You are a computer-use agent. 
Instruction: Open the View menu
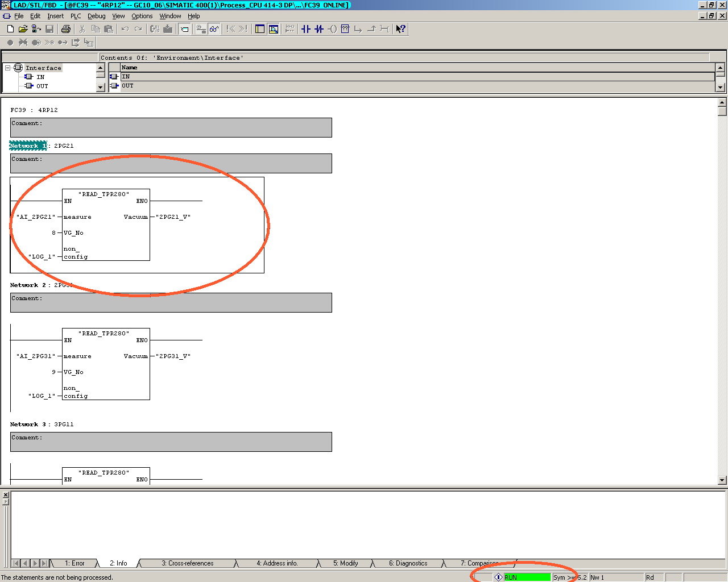118,16
